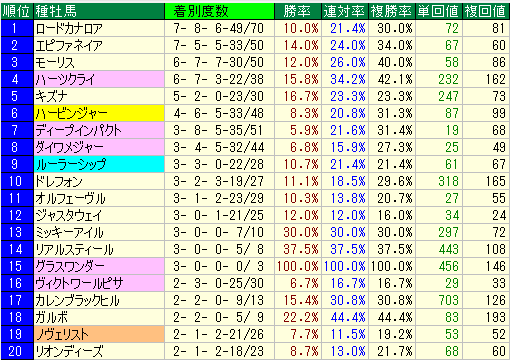
Task: Click the ガルボ 193 複回値 value
Action: tap(495, 317)
